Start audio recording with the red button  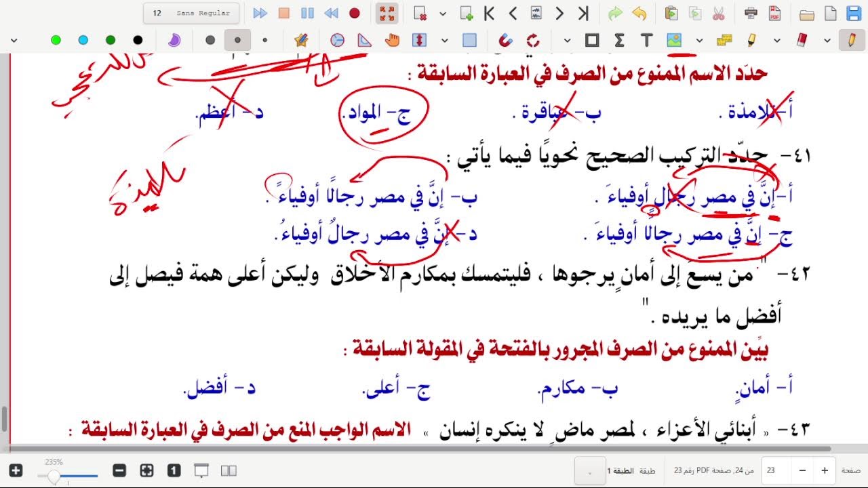(x=354, y=14)
